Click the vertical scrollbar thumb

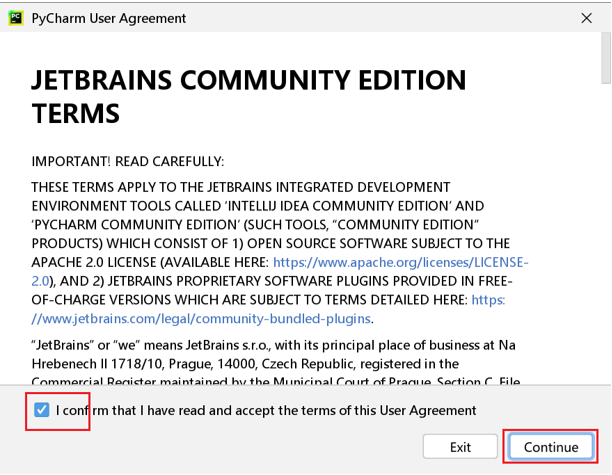click(605, 60)
